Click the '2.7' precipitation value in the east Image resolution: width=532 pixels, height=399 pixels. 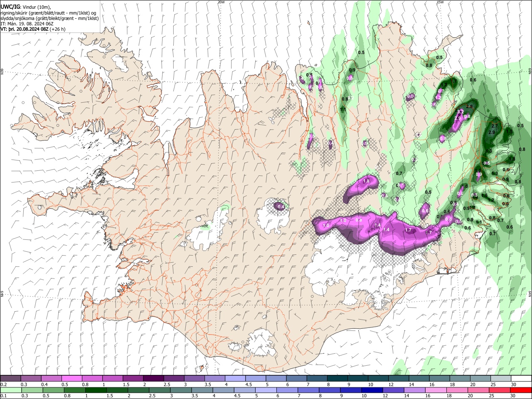point(495,126)
